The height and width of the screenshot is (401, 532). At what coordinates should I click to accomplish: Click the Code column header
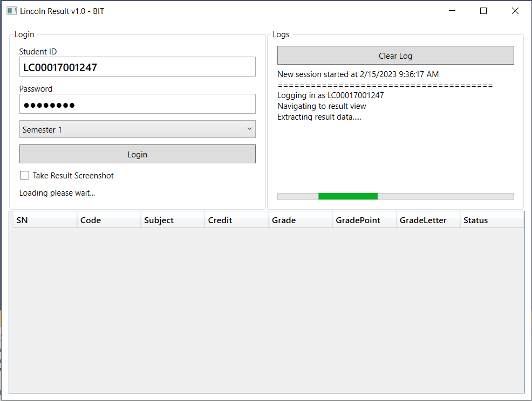tap(90, 220)
